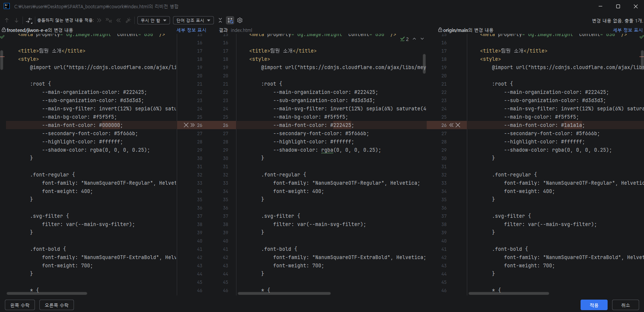Viewport: 644px width, 312px height.
Task: Apply non-conflicting changes from right side
Action: pos(119,20)
